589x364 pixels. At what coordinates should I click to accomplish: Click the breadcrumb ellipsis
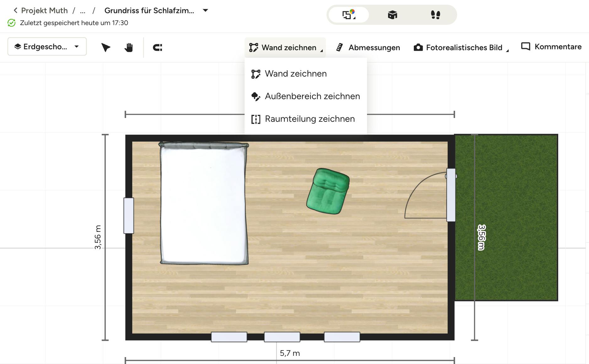coord(83,11)
